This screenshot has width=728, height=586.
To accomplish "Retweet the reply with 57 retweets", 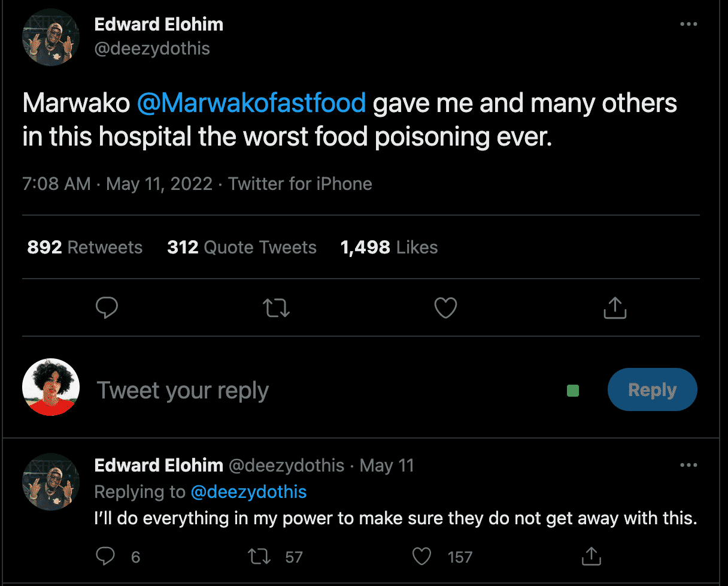I will pyautogui.click(x=259, y=556).
